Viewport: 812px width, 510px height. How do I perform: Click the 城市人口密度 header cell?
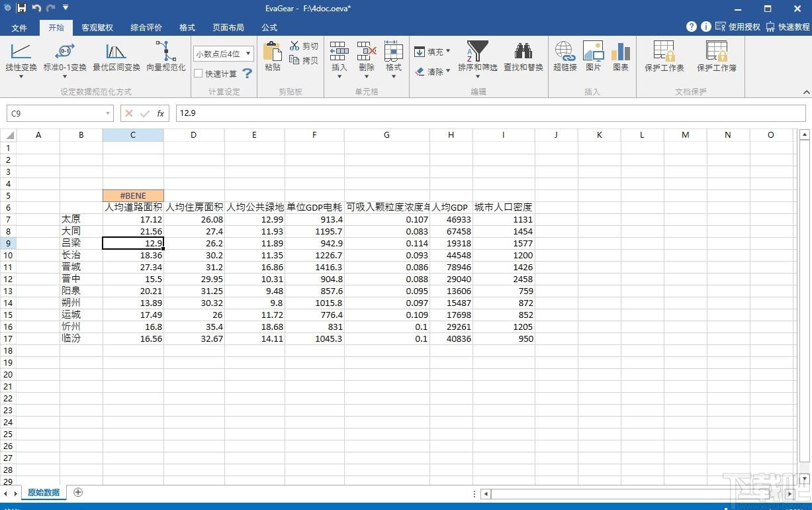(504, 207)
